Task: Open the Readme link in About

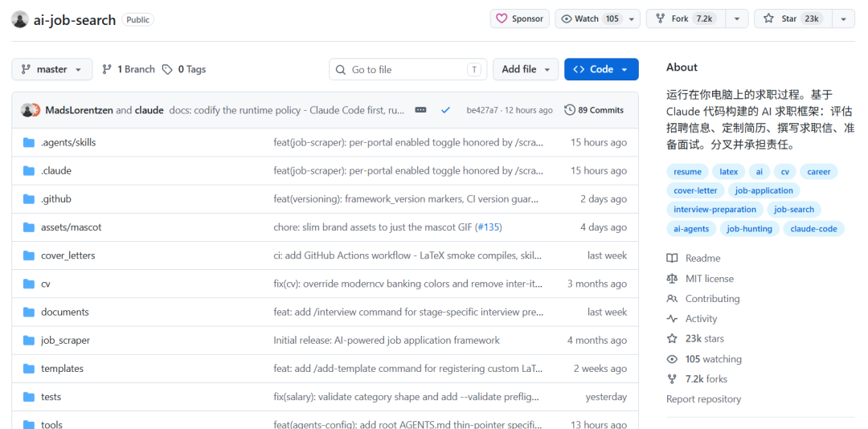Action: point(694,258)
